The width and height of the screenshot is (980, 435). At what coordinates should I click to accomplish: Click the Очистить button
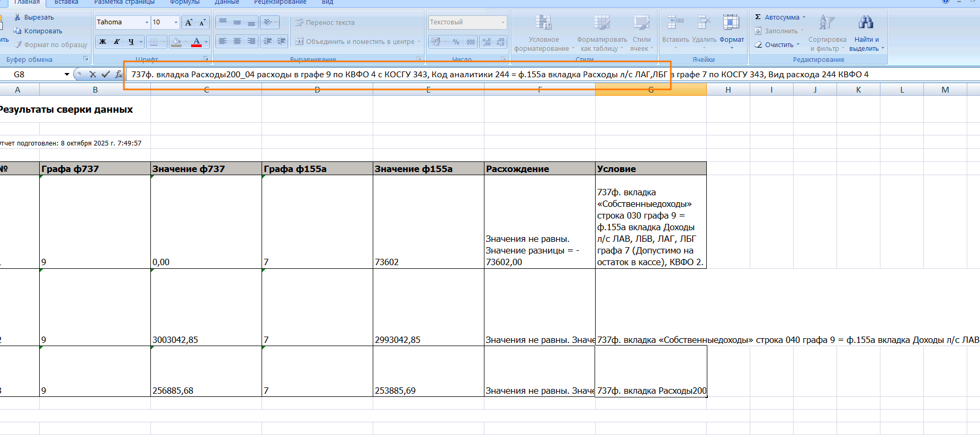coord(774,45)
